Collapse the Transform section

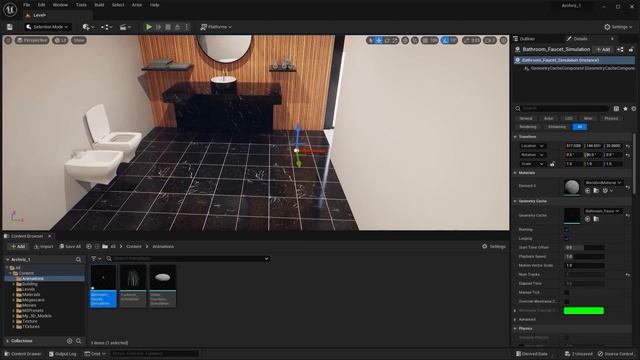click(x=515, y=137)
